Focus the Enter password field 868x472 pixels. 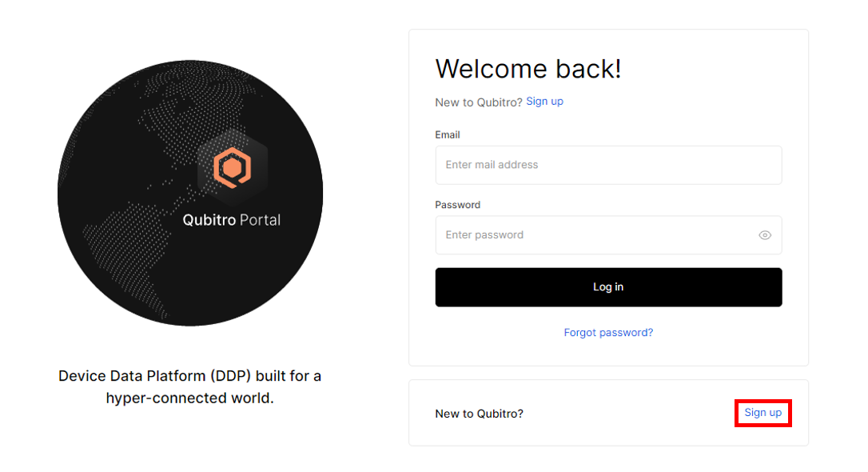click(x=608, y=235)
